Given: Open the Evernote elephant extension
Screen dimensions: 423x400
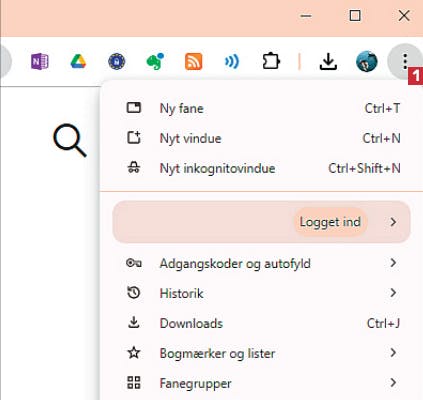Looking at the screenshot, I should pos(155,61).
